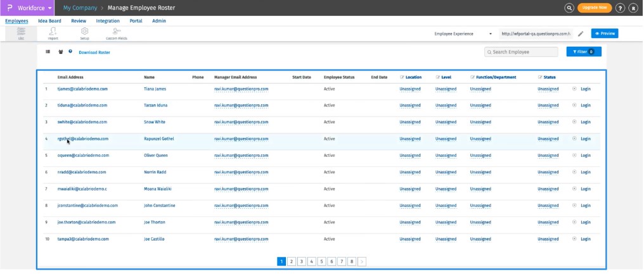The width and height of the screenshot is (644, 274).
Task: Open Location Unassigned for Tarzan Iduna
Action: 409,106
